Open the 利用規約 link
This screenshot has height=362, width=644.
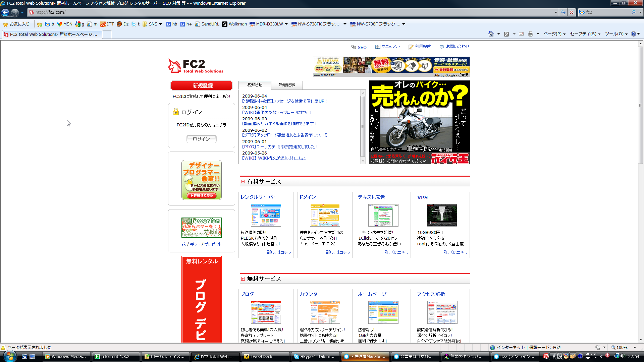pyautogui.click(x=420, y=47)
